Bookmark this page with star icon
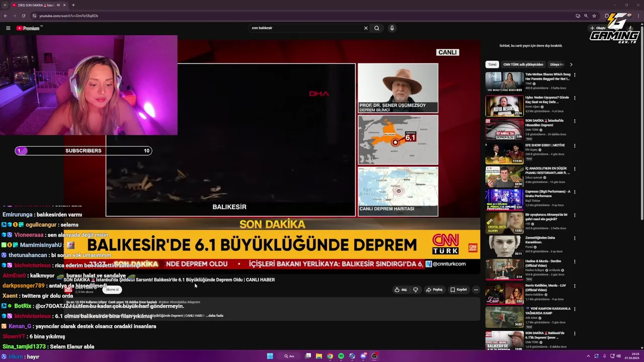644x362 pixels. 594,16
